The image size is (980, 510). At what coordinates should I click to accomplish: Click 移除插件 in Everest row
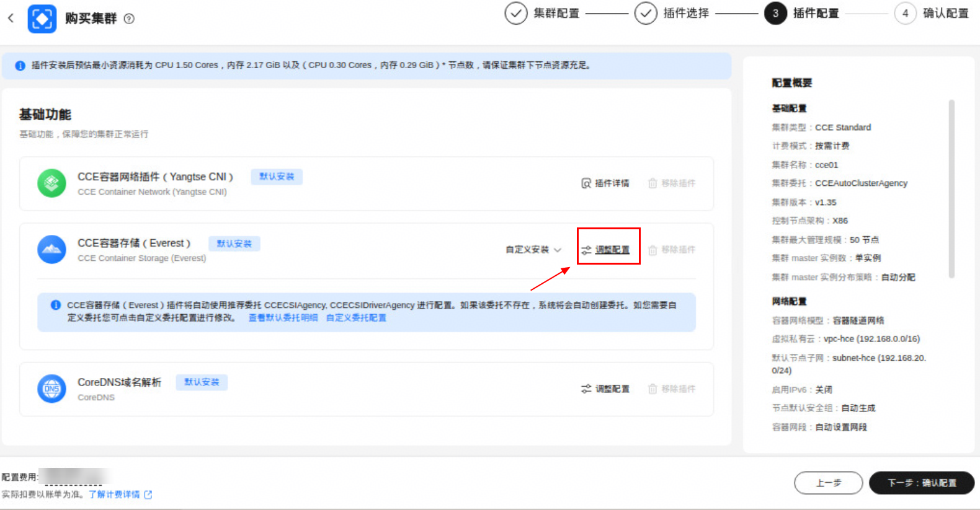(672, 250)
